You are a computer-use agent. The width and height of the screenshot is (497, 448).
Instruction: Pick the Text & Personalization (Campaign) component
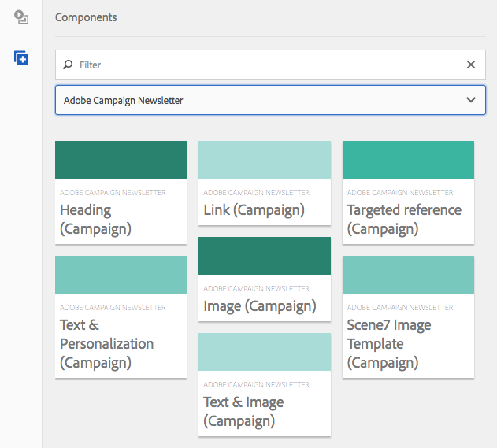pyautogui.click(x=121, y=343)
